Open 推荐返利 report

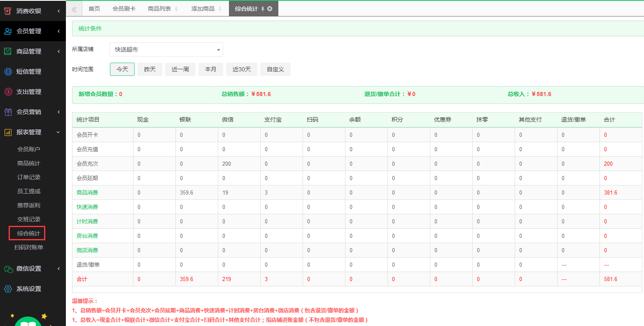[29, 205]
